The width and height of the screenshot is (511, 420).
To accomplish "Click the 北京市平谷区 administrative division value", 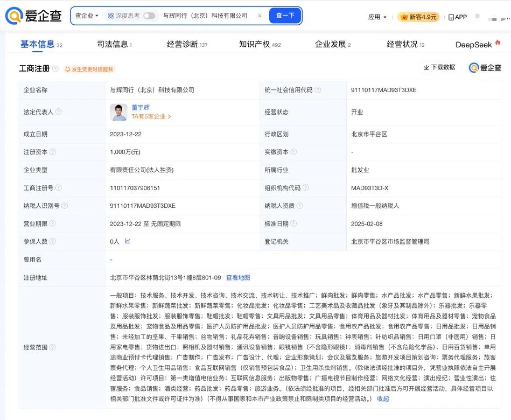I will 369,134.
